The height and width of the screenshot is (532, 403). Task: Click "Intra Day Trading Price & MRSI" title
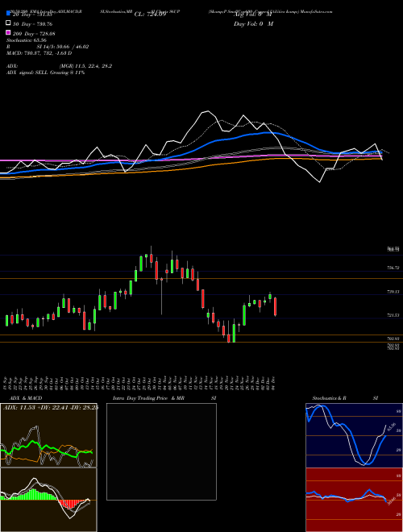coord(164,398)
